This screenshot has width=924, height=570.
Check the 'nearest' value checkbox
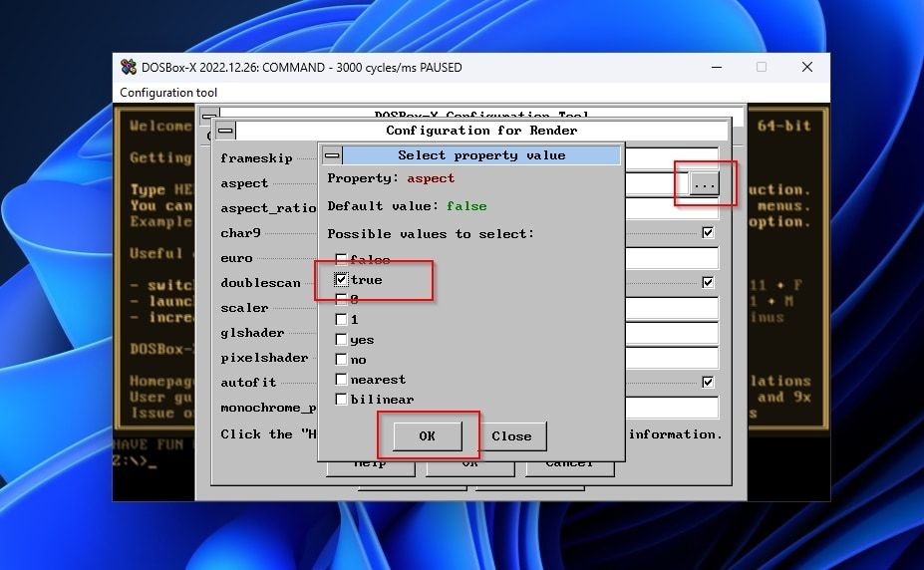[341, 380]
